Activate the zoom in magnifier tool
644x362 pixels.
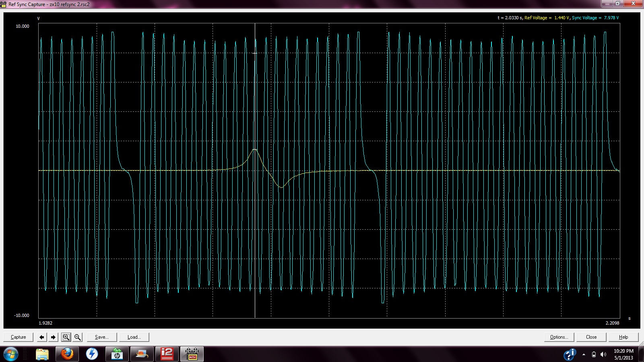(x=66, y=337)
